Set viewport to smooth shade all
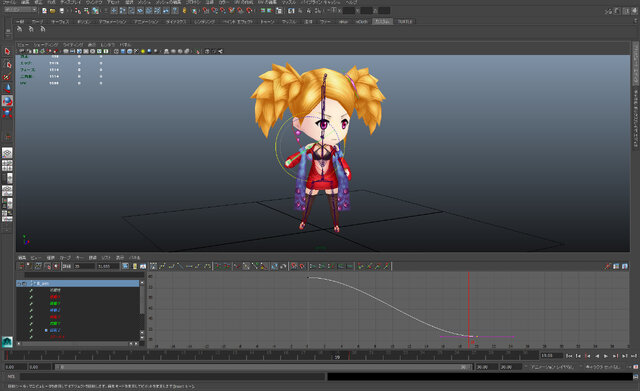Image resolution: width=640 pixels, height=391 pixels. coord(123,51)
